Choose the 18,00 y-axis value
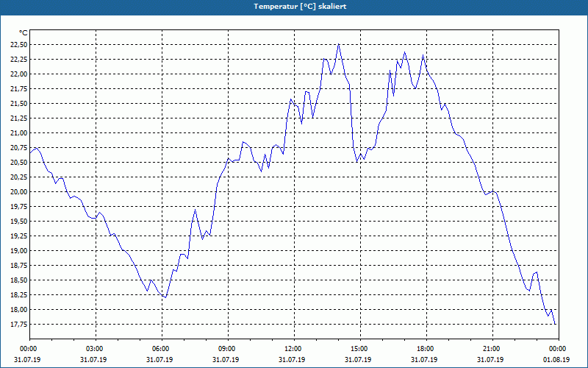This screenshot has height=368, width=588. 19,310
